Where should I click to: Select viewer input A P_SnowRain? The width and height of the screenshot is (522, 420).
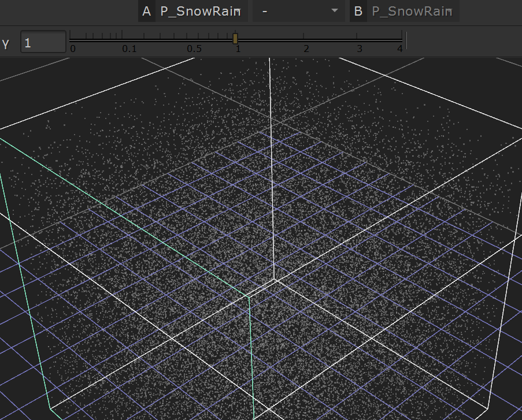202,12
